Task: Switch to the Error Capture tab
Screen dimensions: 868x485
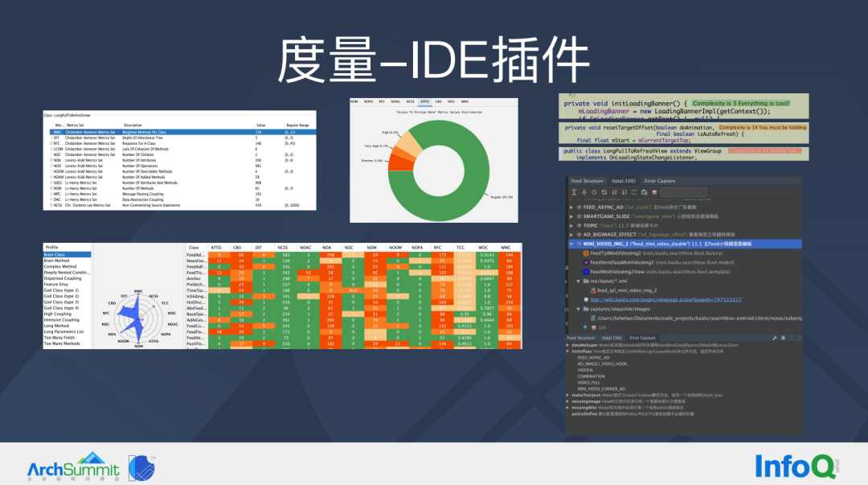Action: coord(658,181)
